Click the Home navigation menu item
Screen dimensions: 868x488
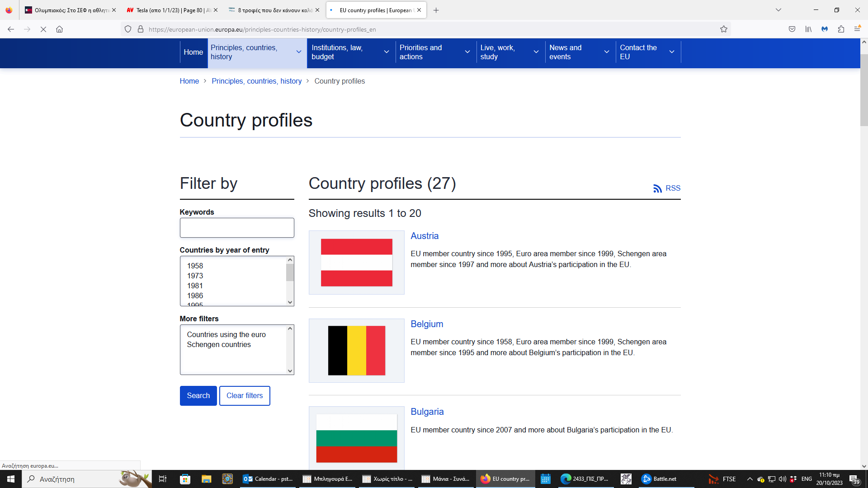coord(193,52)
